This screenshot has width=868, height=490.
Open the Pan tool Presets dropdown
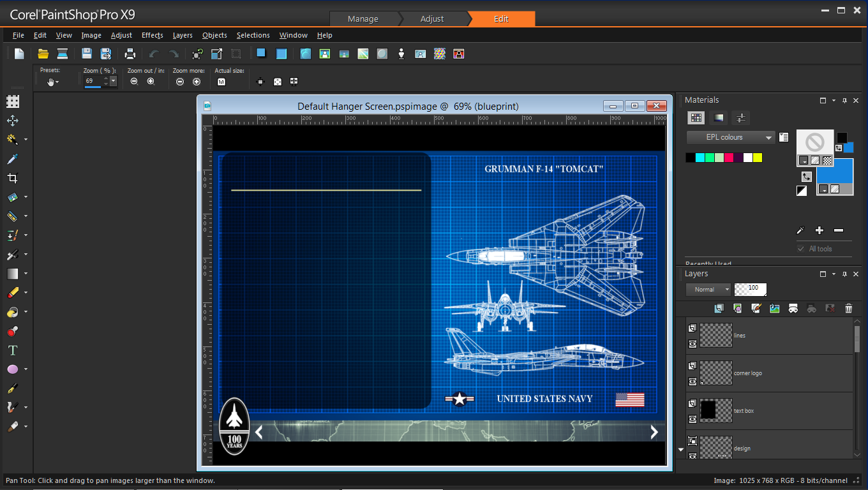(52, 82)
